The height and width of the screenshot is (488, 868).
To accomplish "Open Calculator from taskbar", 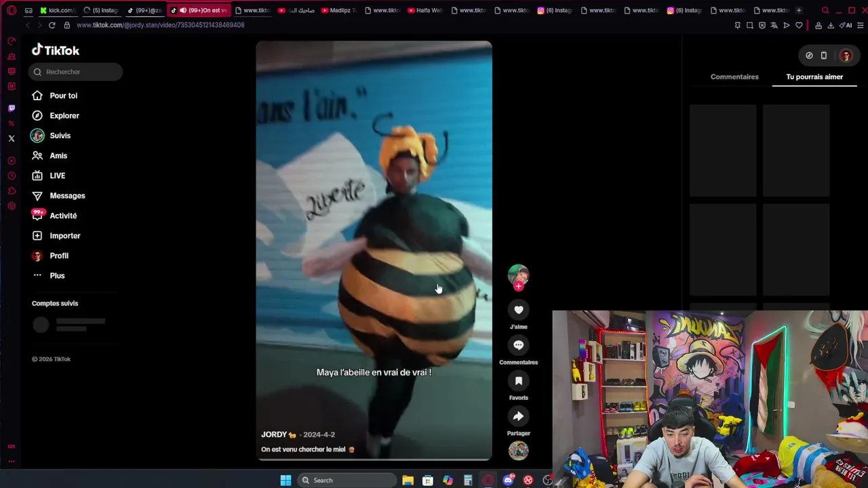I will point(468,480).
